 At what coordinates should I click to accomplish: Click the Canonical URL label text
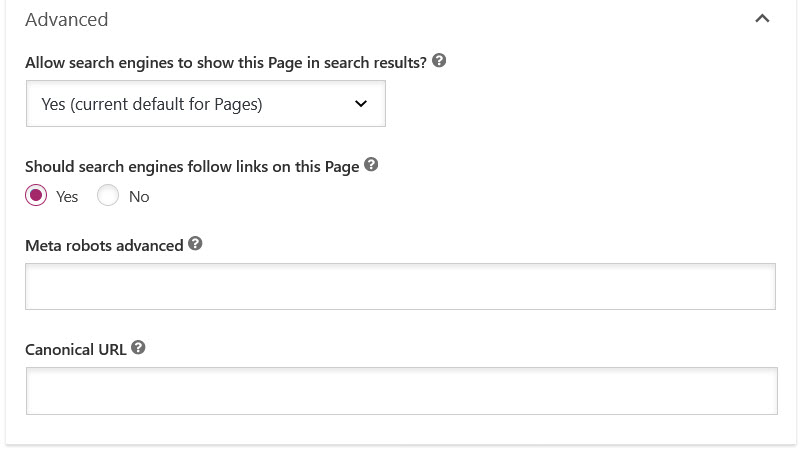pyautogui.click(x=75, y=350)
